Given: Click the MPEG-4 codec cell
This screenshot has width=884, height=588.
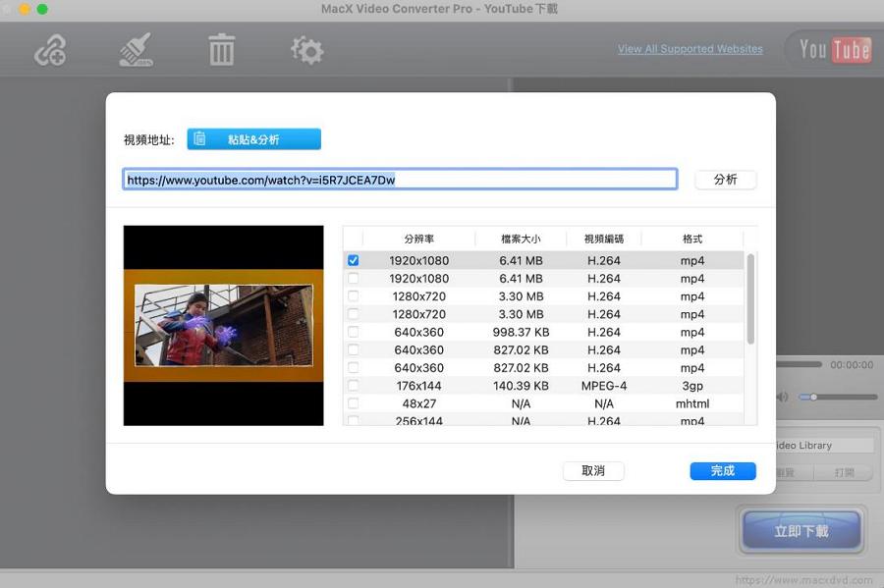Looking at the screenshot, I should pos(604,386).
